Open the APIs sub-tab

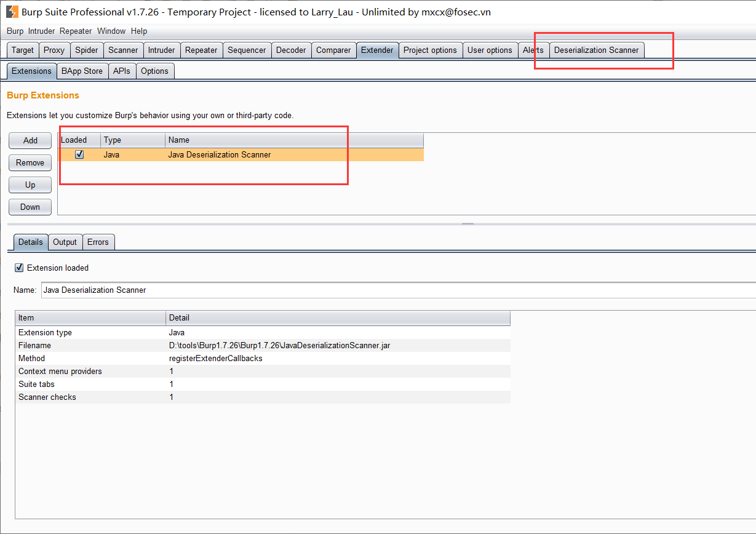pos(122,71)
